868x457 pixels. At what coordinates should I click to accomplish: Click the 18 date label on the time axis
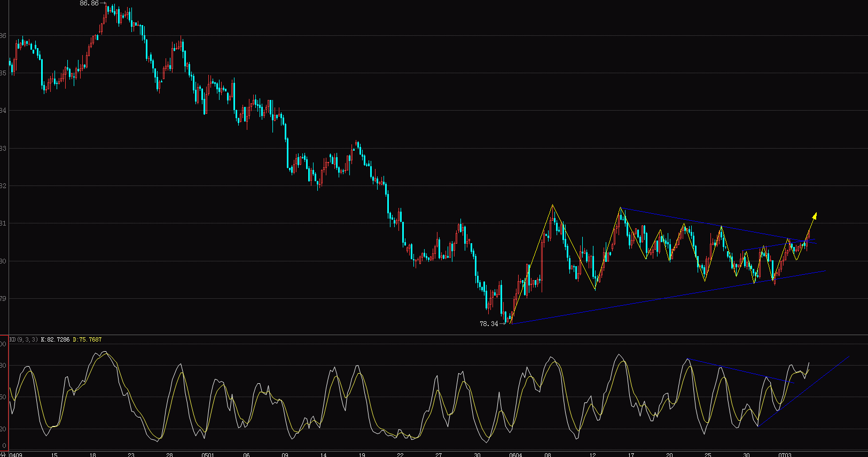point(92,455)
